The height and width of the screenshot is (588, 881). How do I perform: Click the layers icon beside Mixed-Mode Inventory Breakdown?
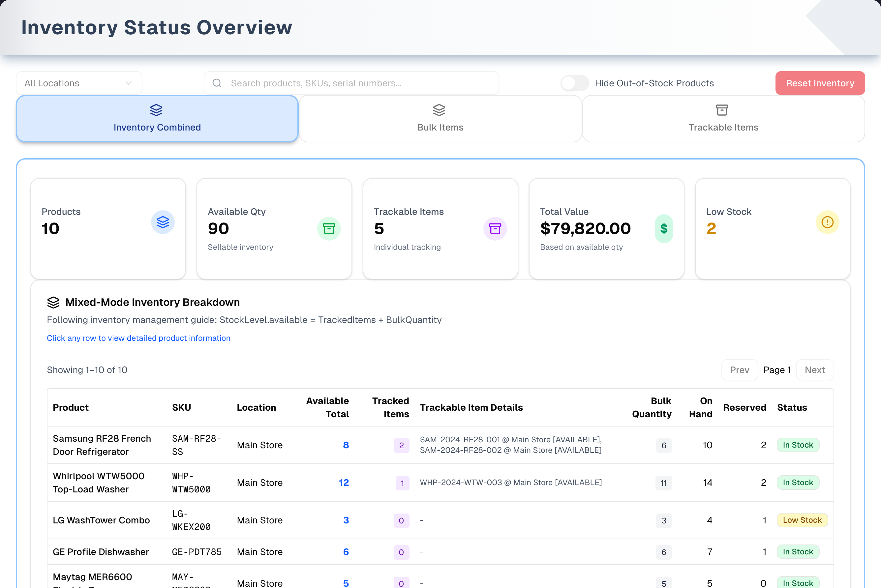(x=53, y=303)
